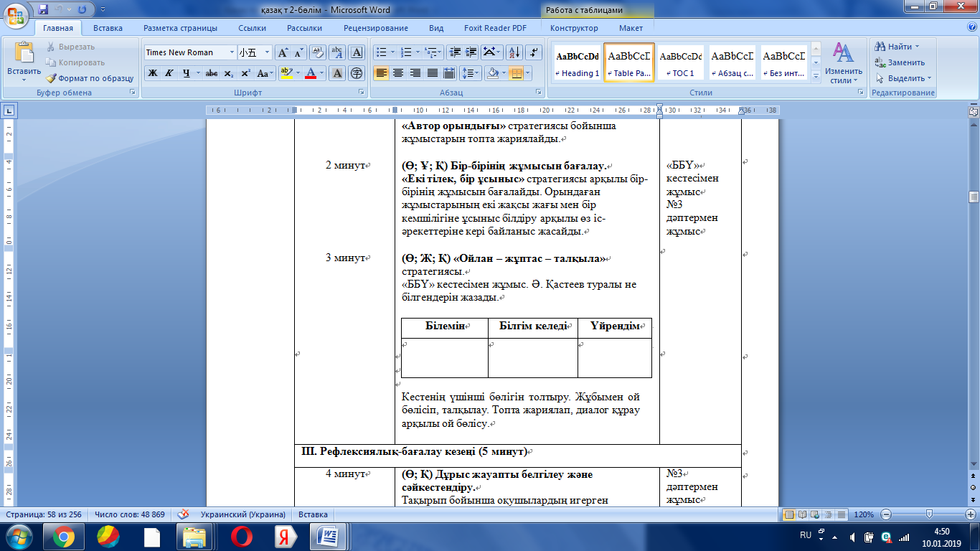Viewport: 980px width, 551px height.
Task: Toggle superscript formatting
Action: [245, 73]
